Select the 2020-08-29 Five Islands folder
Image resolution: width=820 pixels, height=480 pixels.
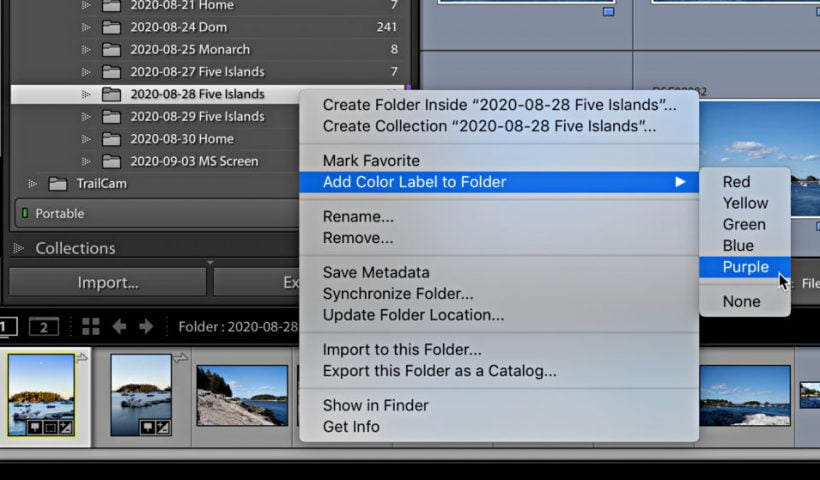(197, 116)
